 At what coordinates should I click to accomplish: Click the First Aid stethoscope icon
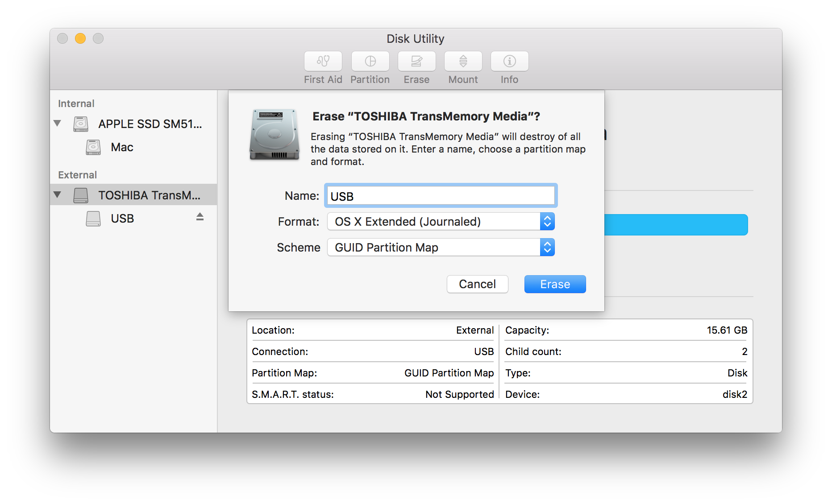point(323,61)
